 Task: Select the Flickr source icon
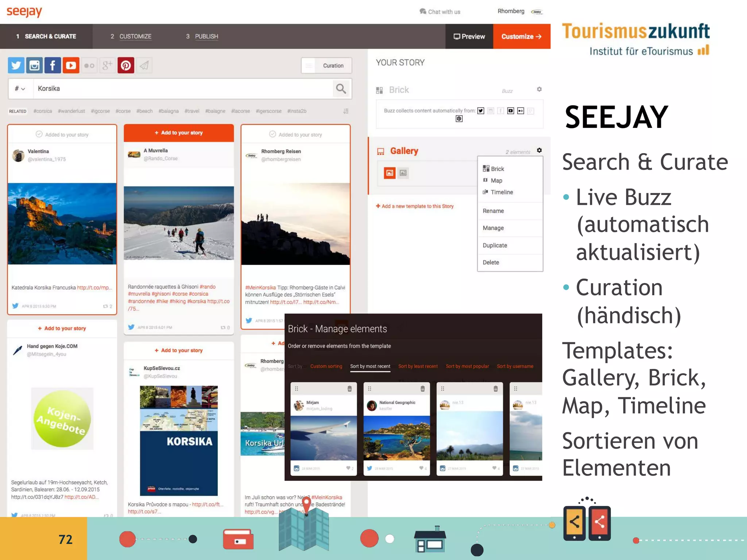[89, 66]
